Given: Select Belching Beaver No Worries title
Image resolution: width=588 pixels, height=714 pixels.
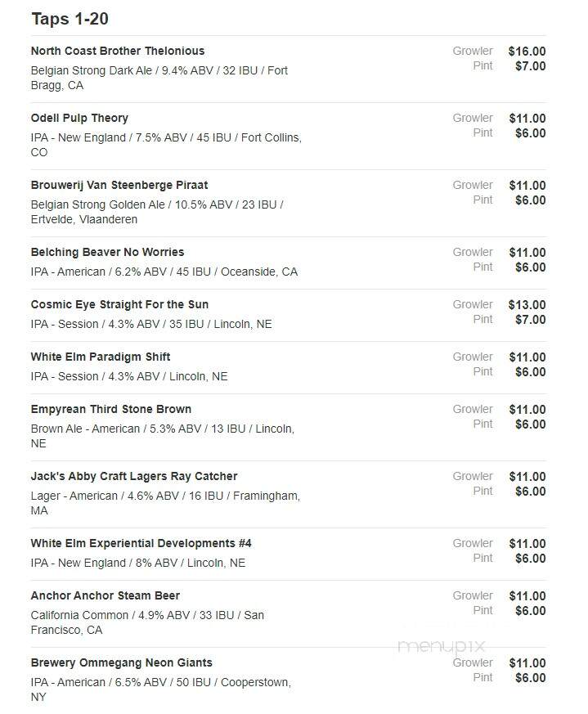Looking at the screenshot, I should 107,252.
